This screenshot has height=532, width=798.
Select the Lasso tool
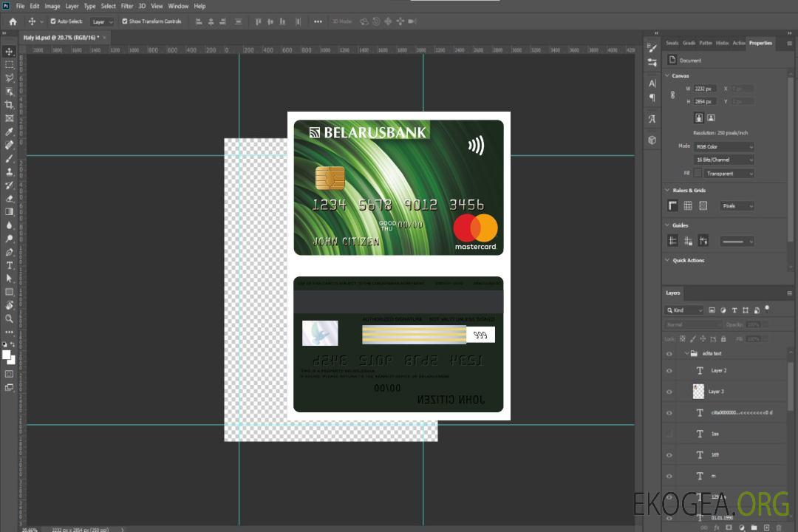tap(9, 78)
